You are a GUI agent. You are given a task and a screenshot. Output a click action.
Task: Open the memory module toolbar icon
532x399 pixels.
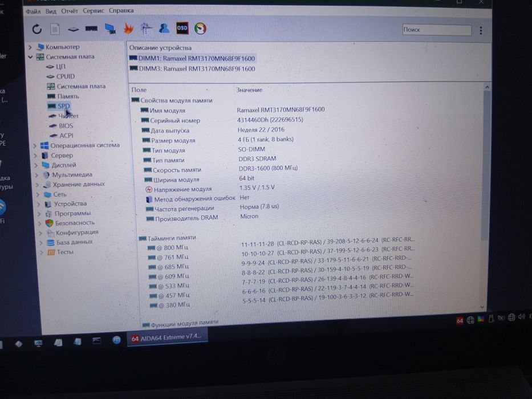91,29
